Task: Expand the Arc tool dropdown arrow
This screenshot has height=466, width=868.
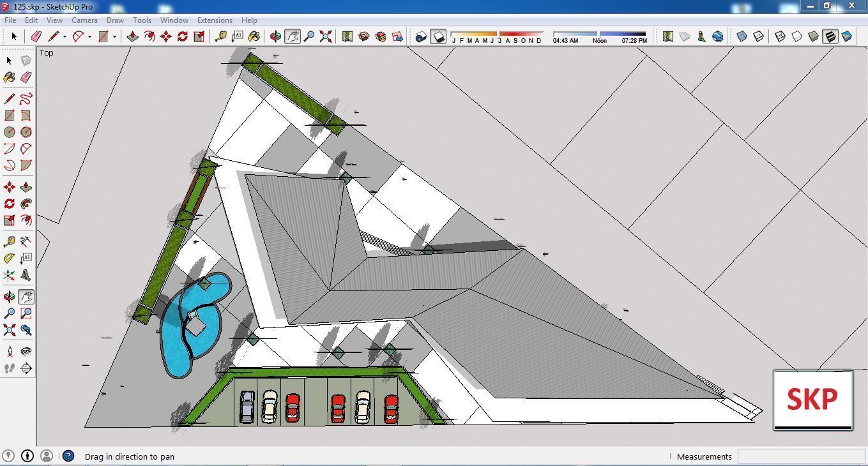Action: click(89, 36)
